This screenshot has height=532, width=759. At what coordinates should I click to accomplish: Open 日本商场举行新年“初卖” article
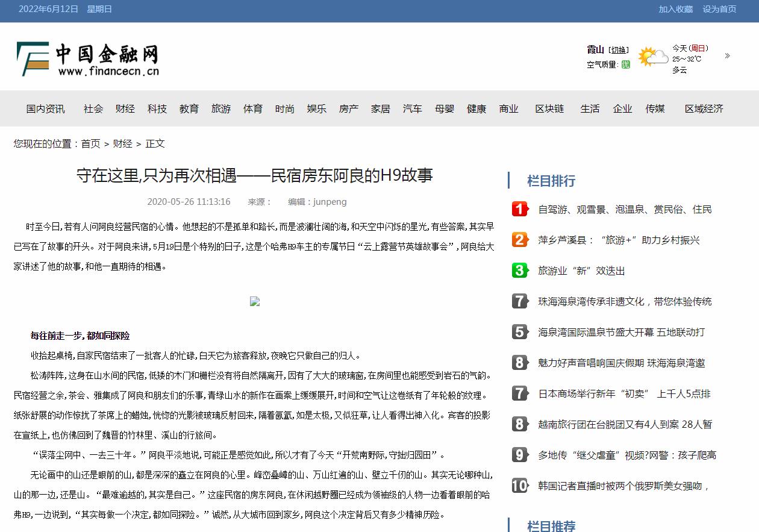tap(625, 393)
